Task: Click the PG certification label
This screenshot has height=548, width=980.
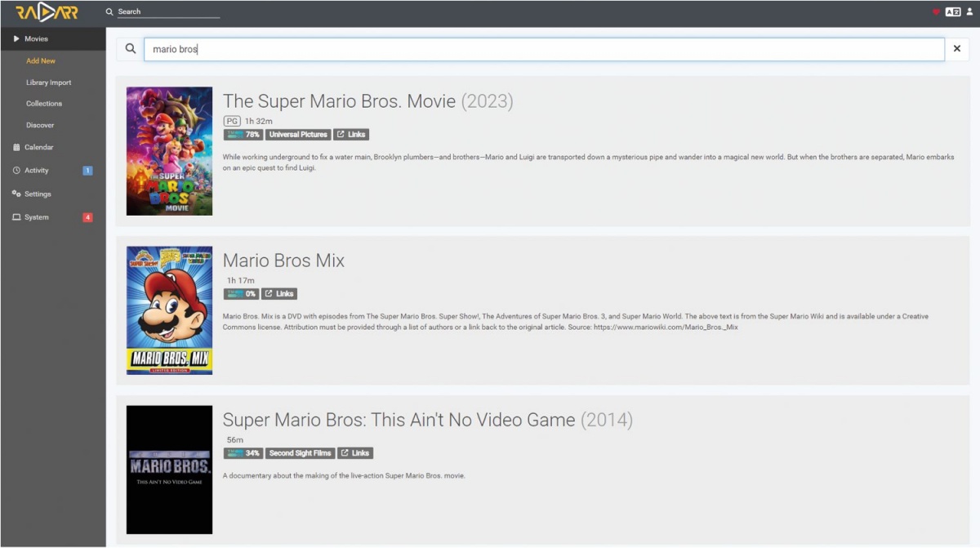Action: [233, 121]
